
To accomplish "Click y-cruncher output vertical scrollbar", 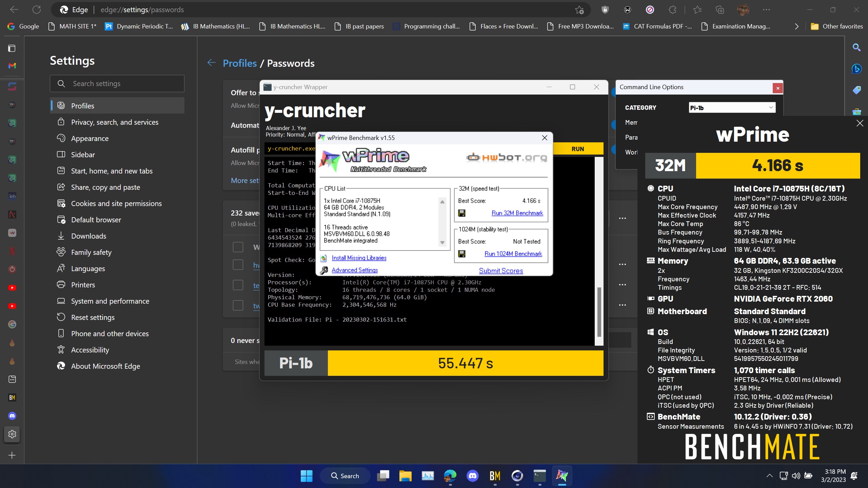I will coord(599,312).
